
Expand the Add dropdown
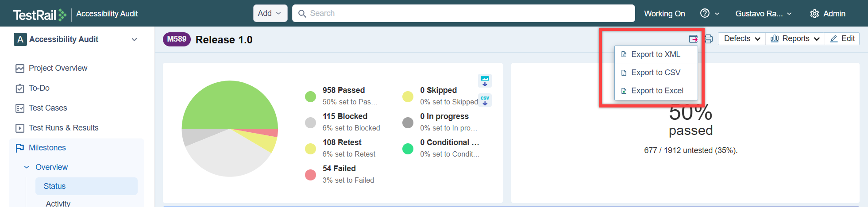tap(270, 13)
